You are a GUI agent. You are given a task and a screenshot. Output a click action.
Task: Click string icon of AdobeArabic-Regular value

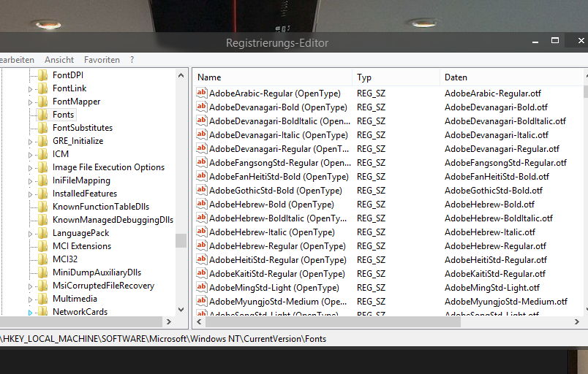[x=202, y=93]
